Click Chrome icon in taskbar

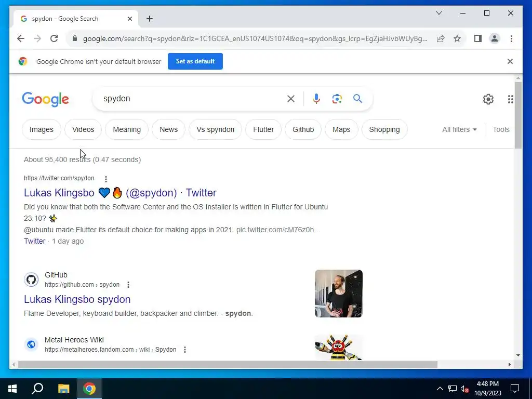pos(89,389)
